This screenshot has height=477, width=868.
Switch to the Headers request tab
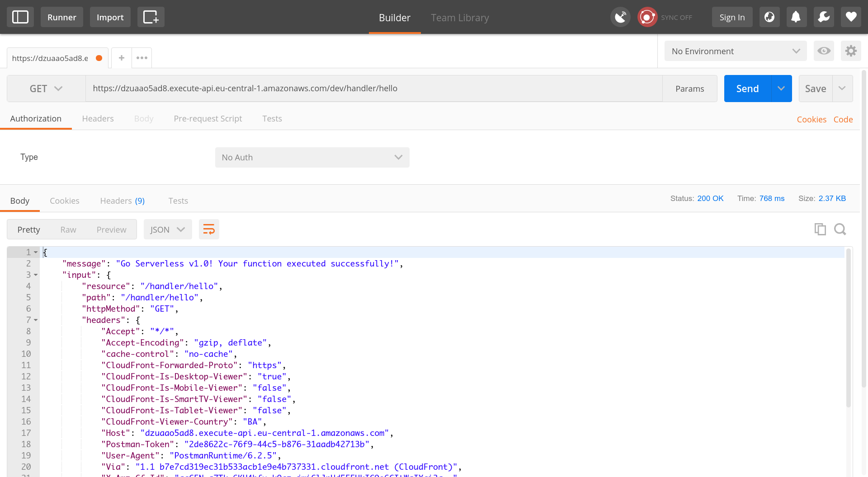point(98,119)
